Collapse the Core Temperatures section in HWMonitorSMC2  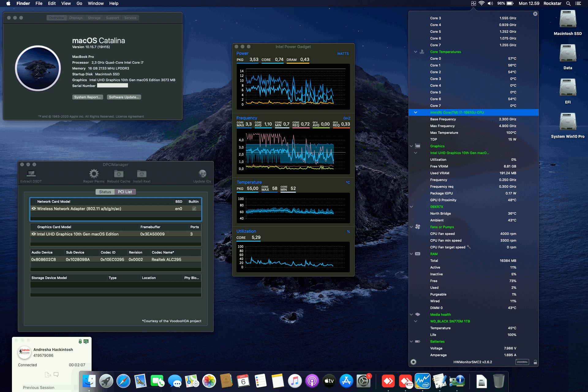pyautogui.click(x=415, y=51)
